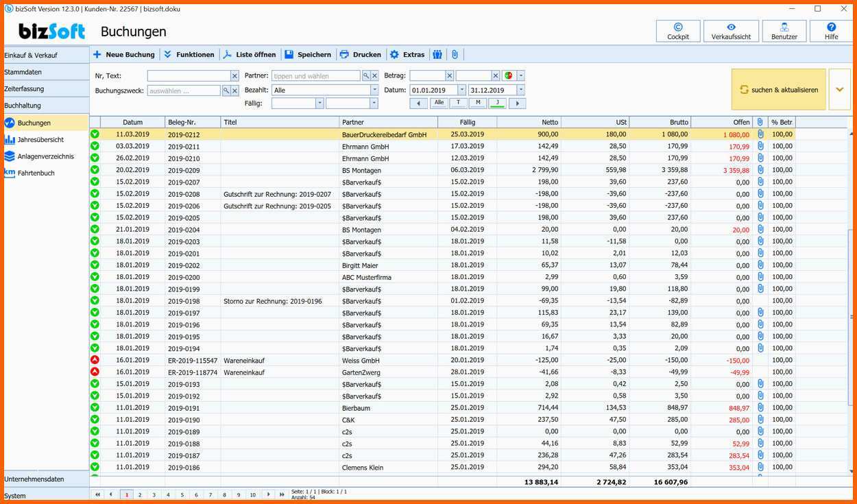Open the Stammdaten sidebar section
Viewport: 857px width, 504px height.
[47, 72]
